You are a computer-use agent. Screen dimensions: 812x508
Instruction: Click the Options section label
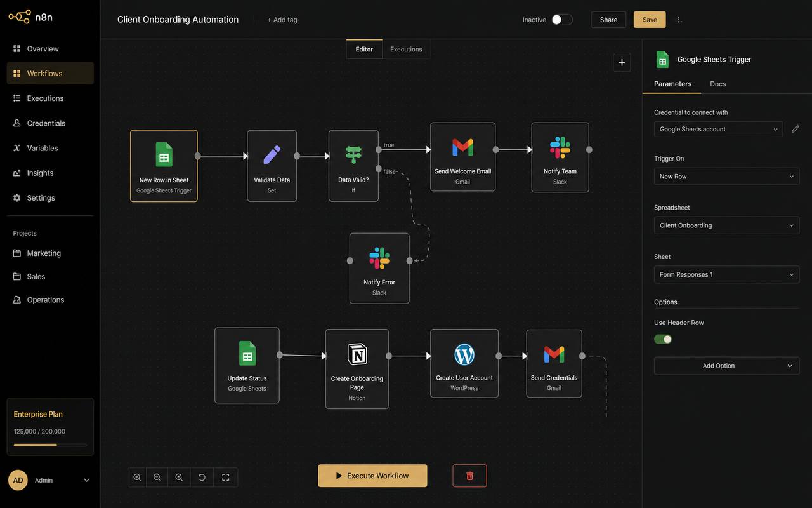(x=665, y=302)
